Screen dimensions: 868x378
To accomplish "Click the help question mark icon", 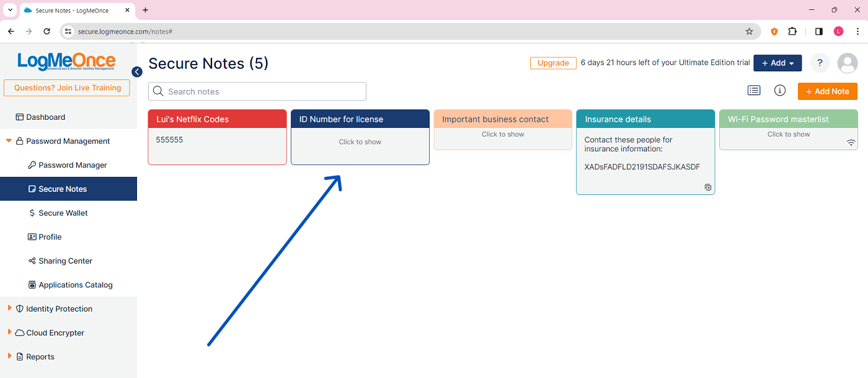I will tap(820, 63).
